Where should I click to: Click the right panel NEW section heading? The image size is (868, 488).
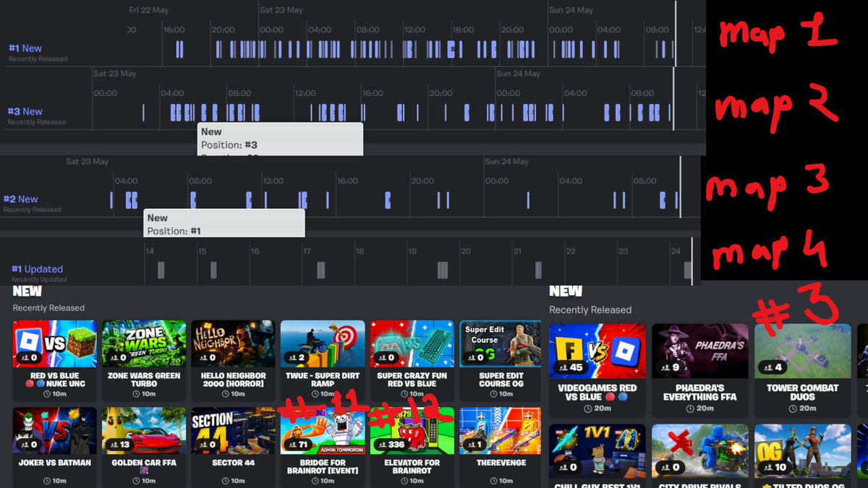566,291
